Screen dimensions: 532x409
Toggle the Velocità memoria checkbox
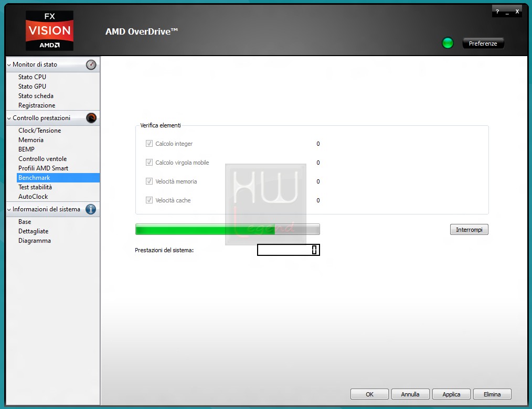click(149, 181)
